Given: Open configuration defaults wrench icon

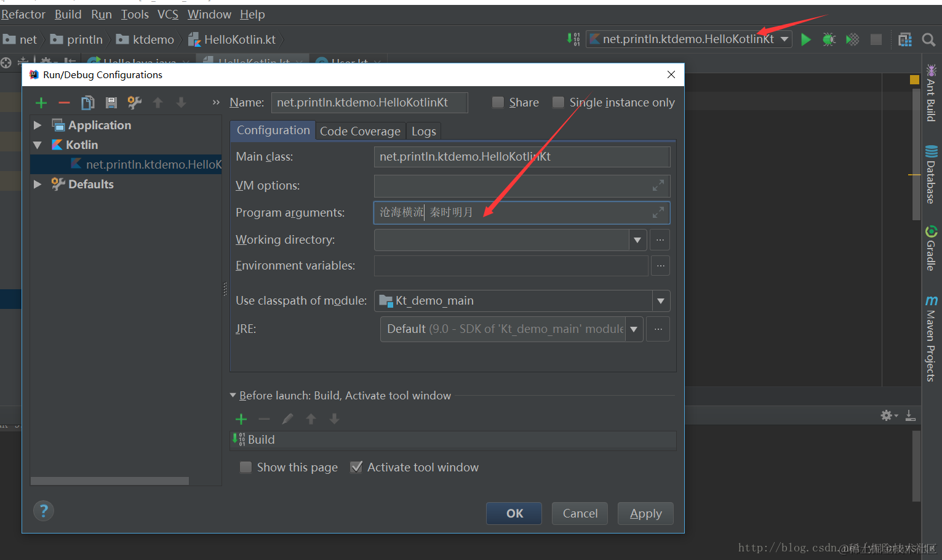Looking at the screenshot, I should point(135,103).
